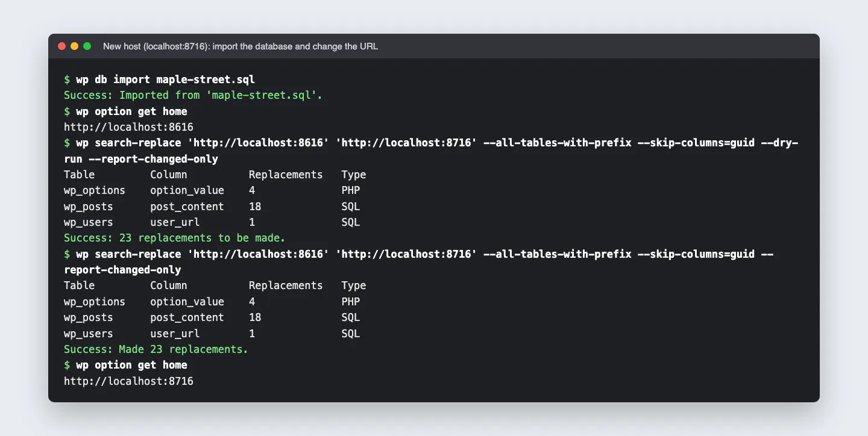Image resolution: width=868 pixels, height=436 pixels.
Task: Click the standalone output line "http://localhost:8616"
Action: click(128, 127)
